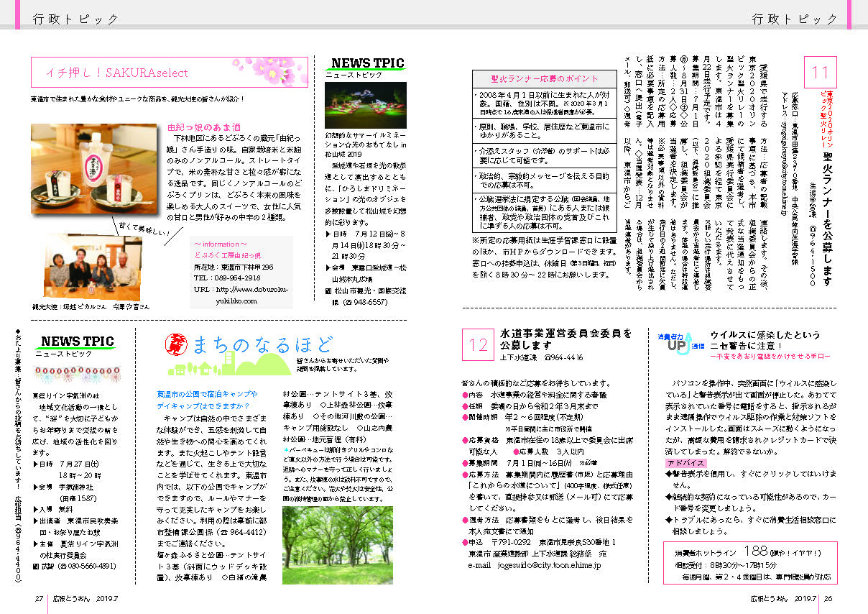Select the 水道事業運営委員会委員を公募します headline
Viewport: 868px width, 614px height.
coord(565,339)
